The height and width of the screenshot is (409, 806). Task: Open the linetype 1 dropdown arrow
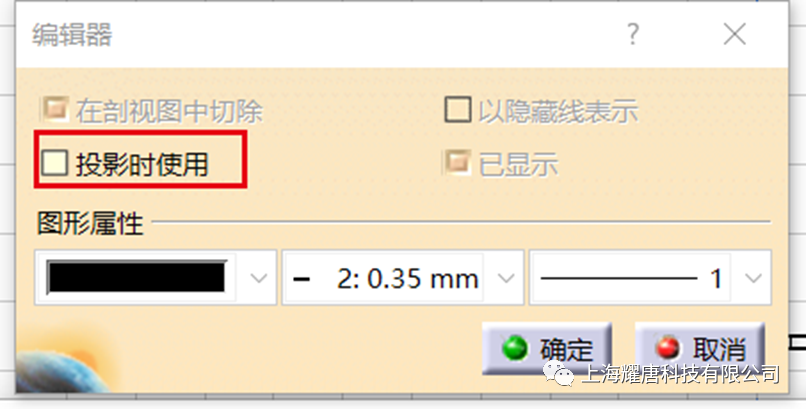[754, 278]
